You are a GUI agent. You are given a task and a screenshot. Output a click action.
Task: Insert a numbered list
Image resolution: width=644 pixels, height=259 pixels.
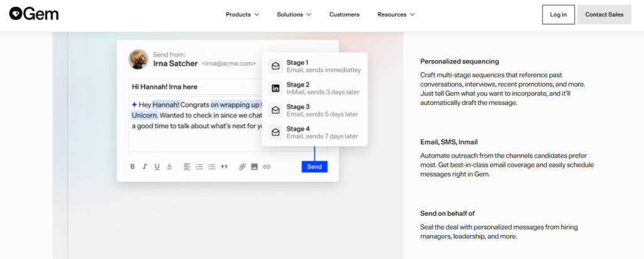click(x=199, y=167)
